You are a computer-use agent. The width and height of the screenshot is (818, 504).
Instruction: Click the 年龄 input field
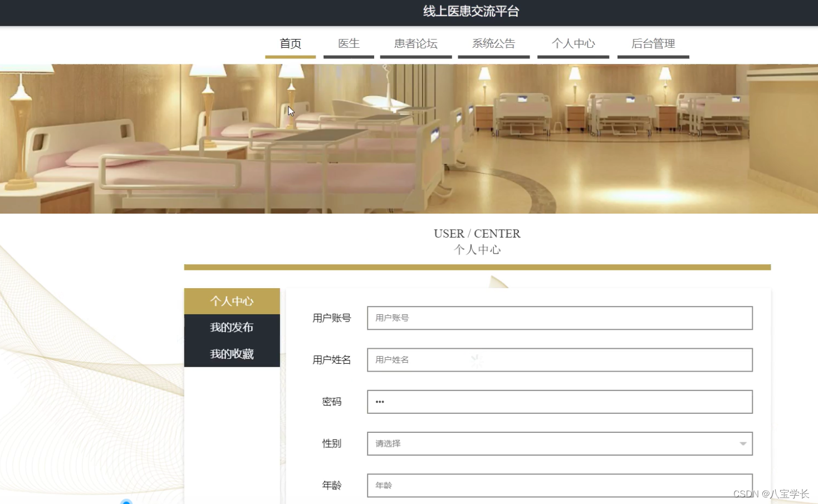pyautogui.click(x=559, y=485)
